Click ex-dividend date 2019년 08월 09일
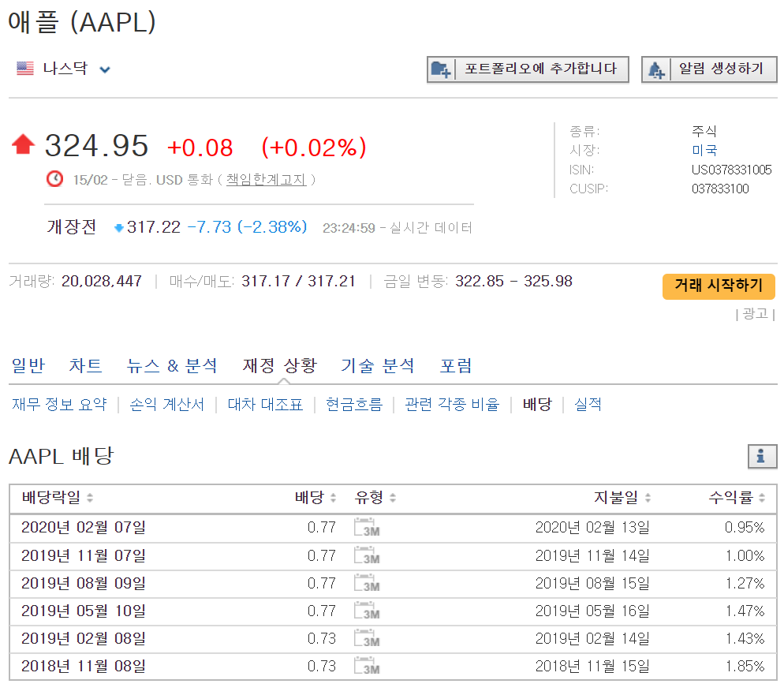This screenshot has height=695, width=784. (84, 583)
